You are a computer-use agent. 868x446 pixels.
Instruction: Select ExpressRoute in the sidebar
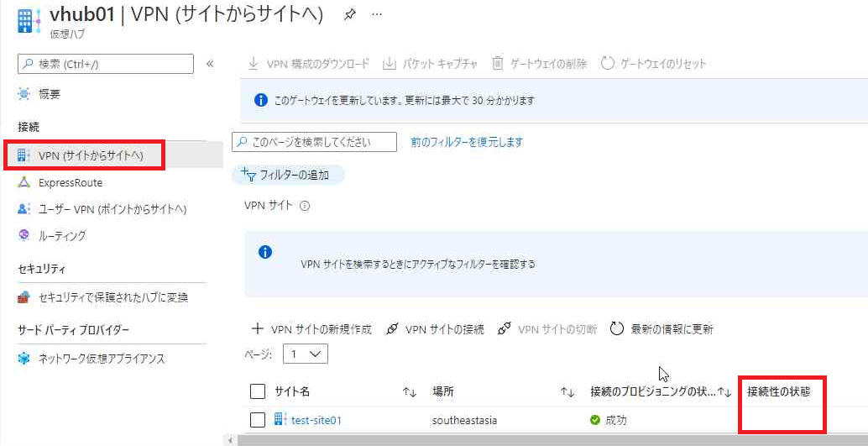[71, 182]
